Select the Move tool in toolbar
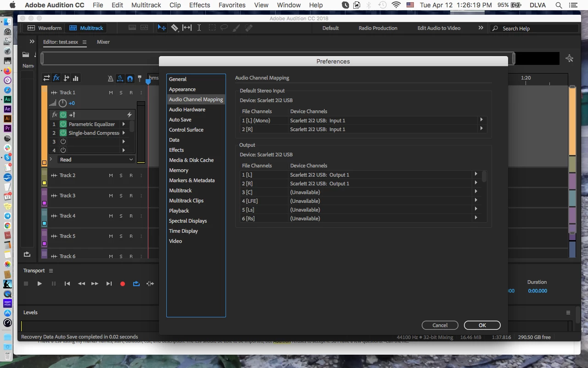Image resolution: width=588 pixels, height=368 pixels. 162,28
